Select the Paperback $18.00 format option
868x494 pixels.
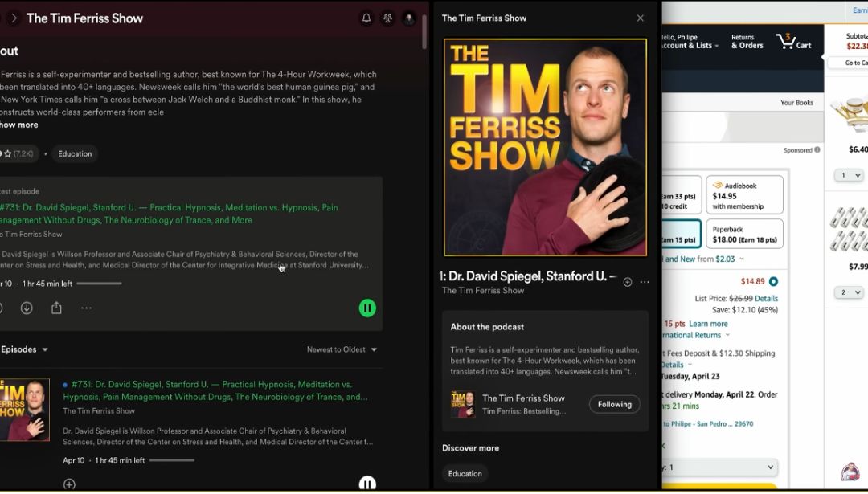744,234
